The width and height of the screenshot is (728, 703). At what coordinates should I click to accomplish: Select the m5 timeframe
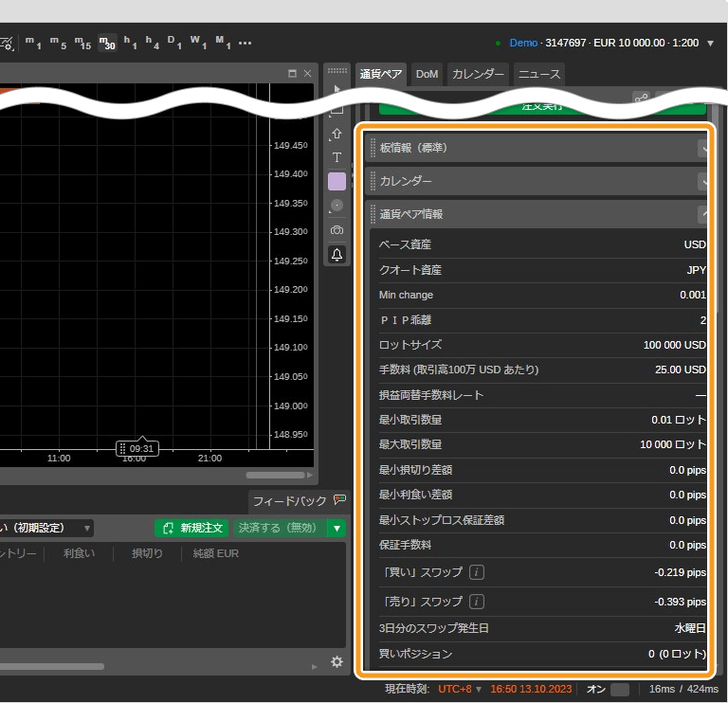coord(58,43)
